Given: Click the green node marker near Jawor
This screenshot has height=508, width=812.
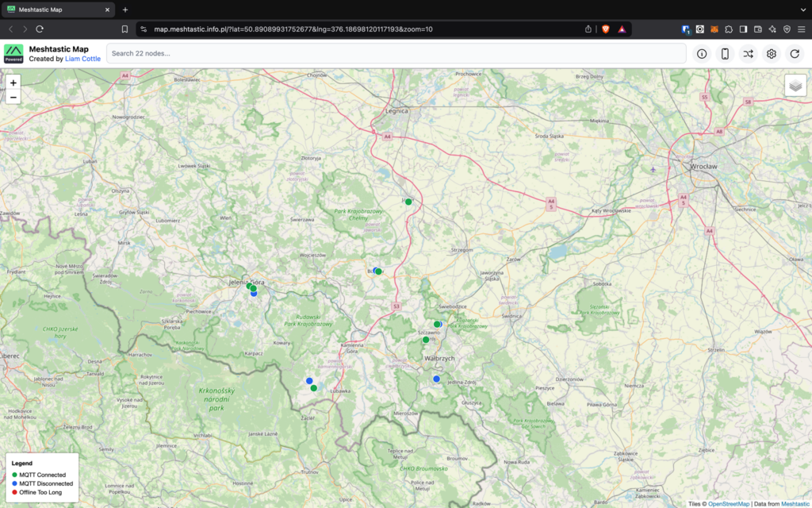Looking at the screenshot, I should point(408,202).
